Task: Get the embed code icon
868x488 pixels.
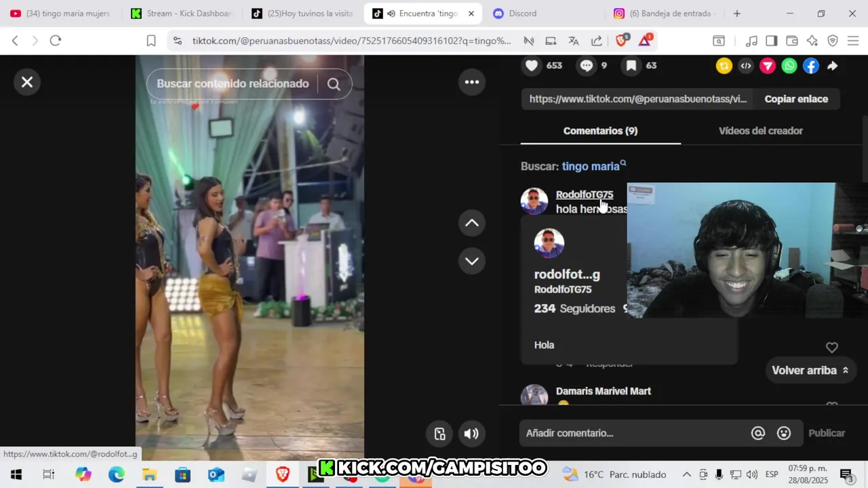Action: pyautogui.click(x=746, y=66)
